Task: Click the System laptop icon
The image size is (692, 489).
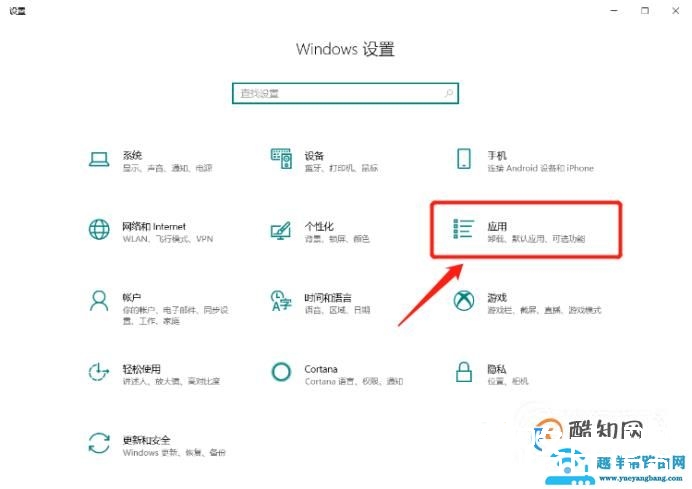Action: point(99,159)
